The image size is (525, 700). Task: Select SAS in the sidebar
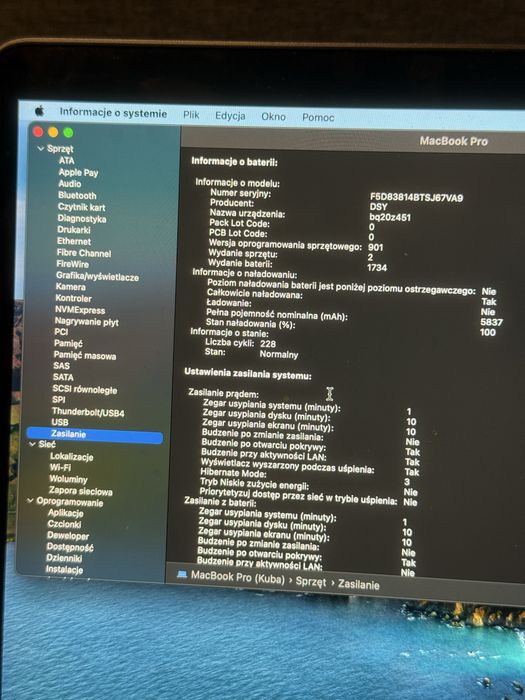62,366
